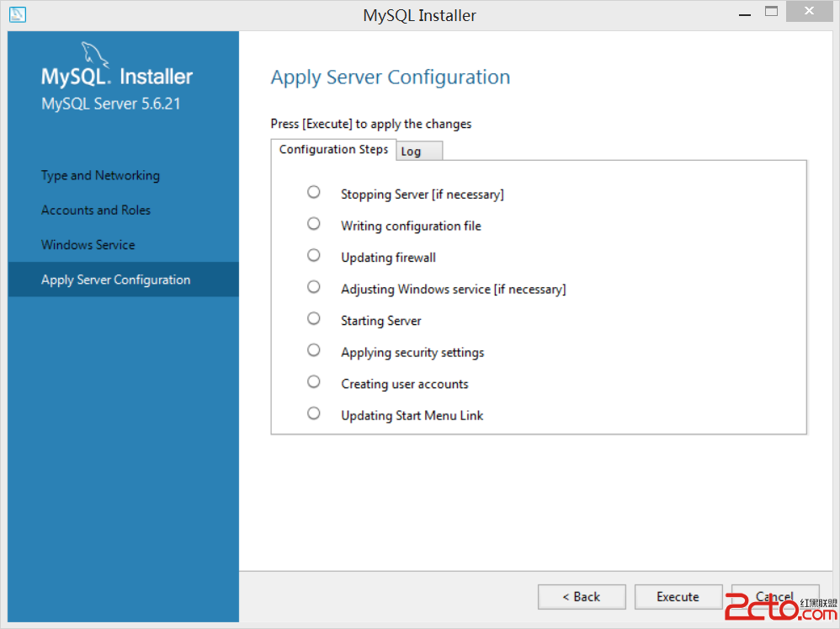Click the Cancel button

point(775,597)
